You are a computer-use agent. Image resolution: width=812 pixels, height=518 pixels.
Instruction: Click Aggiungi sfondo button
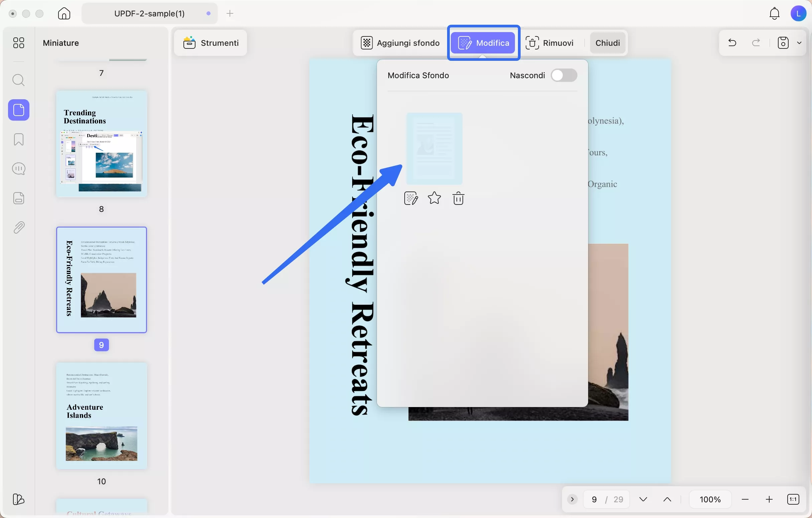(x=400, y=43)
